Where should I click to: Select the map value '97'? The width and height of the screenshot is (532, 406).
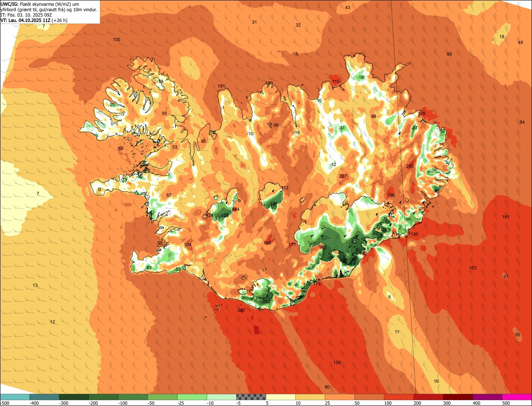point(506,276)
